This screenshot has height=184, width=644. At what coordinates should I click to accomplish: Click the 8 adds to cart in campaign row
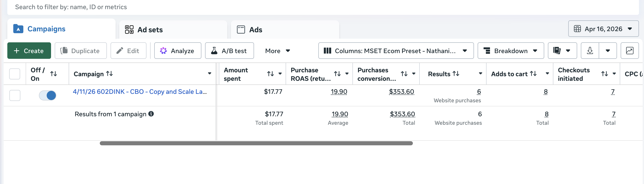[546, 92]
